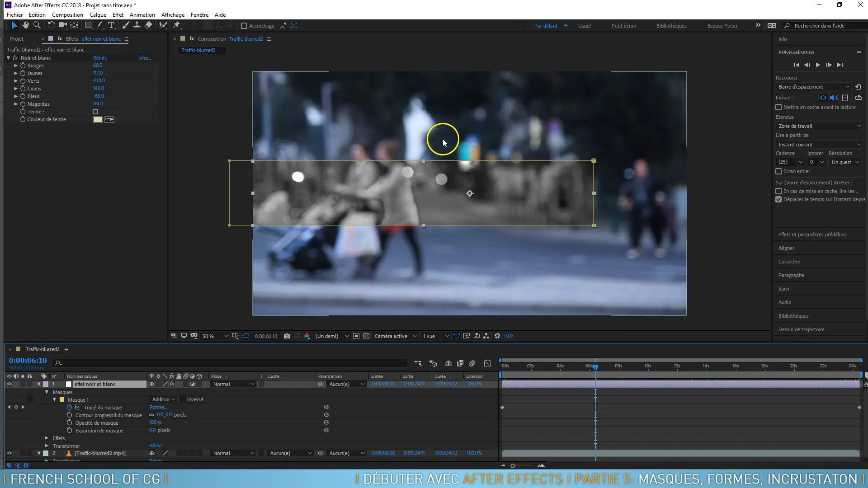Switch to the Bibliothèques workspace
Viewport: 868px width, 488px height.
(671, 26)
